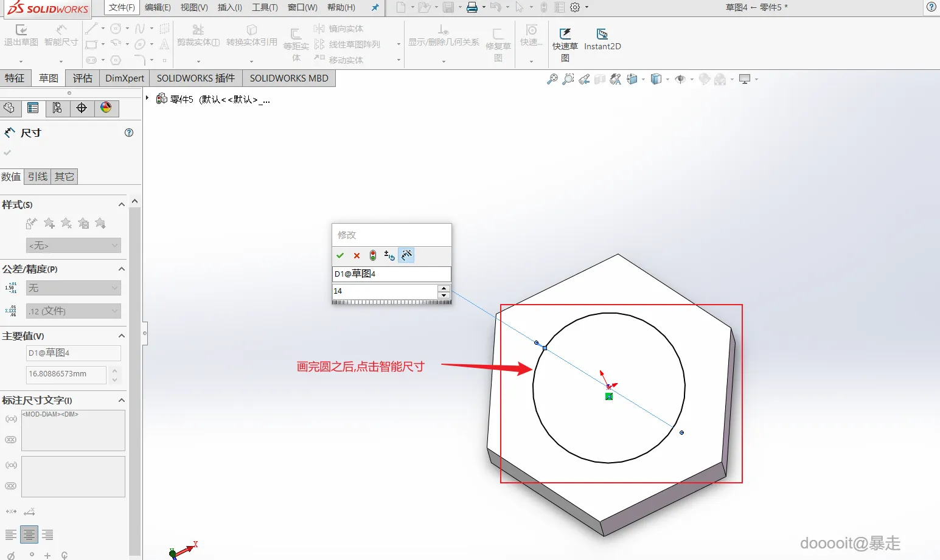Open the 插入(I) menu
Image resolution: width=940 pixels, height=560 pixels.
(230, 7)
